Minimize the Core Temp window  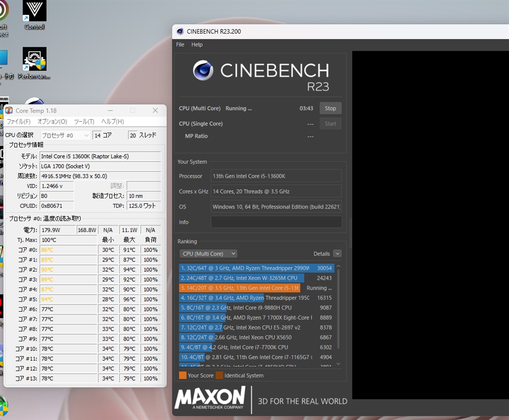point(110,111)
